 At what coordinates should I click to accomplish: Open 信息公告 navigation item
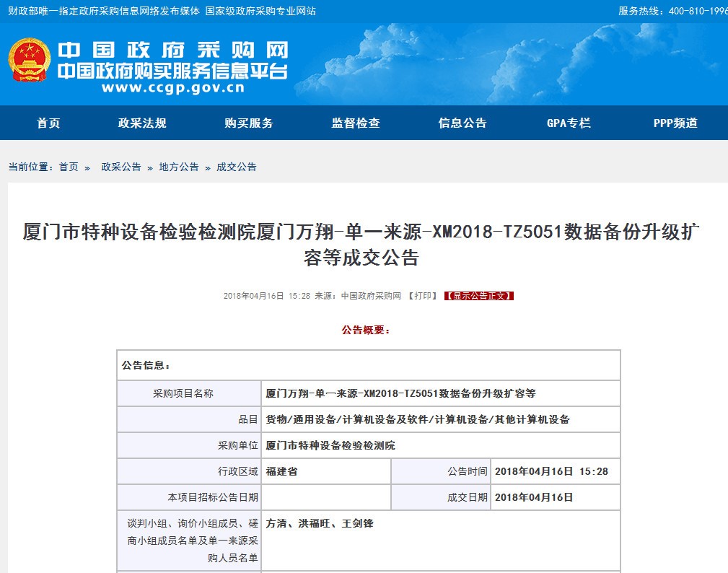[x=462, y=123]
